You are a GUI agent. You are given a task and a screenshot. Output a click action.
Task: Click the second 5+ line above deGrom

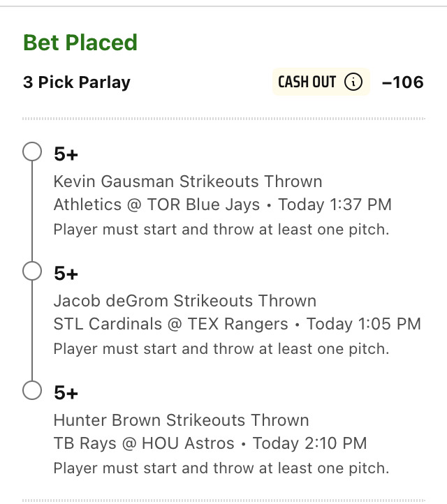[x=66, y=274]
